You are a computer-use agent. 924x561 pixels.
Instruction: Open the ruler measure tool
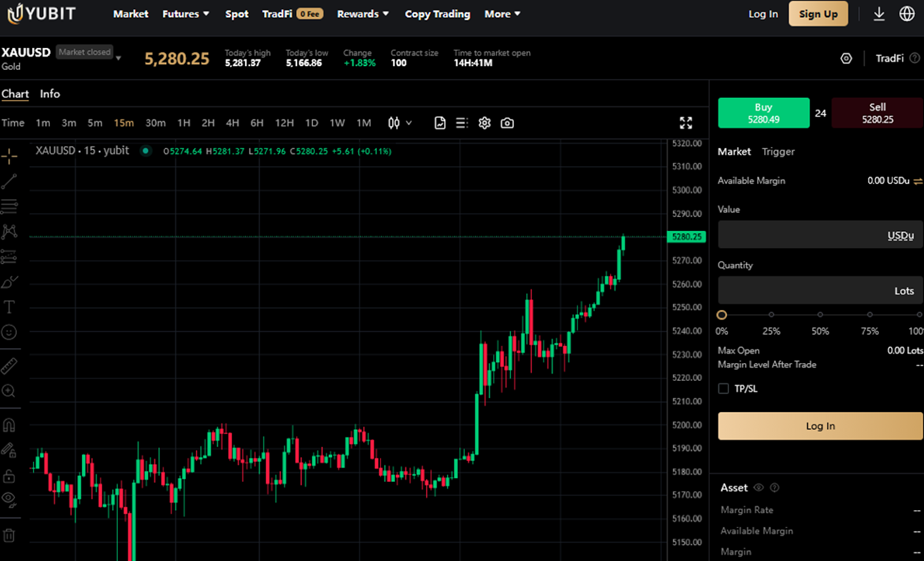9,366
